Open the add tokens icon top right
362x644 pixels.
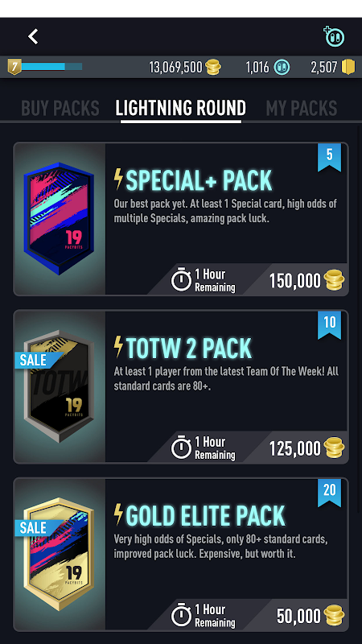point(334,36)
